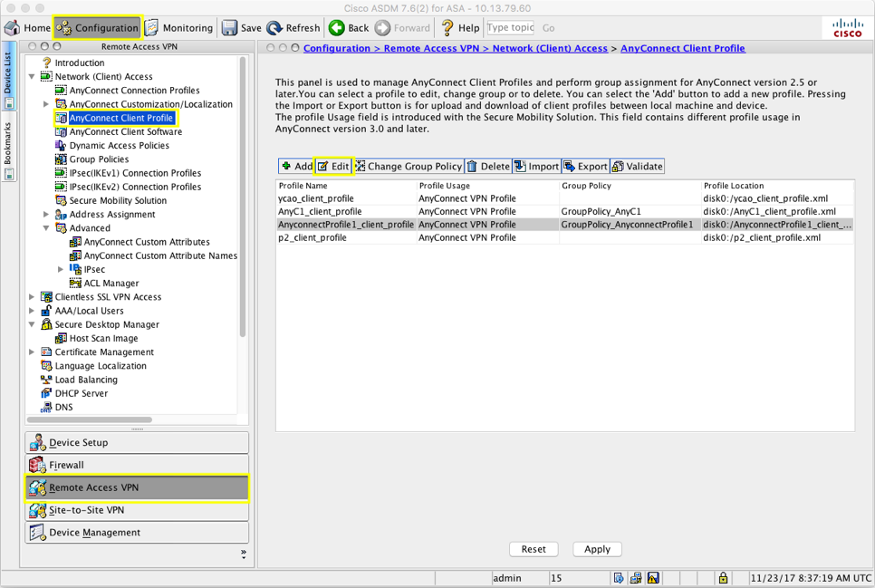The height and width of the screenshot is (588, 875).
Task: Click the navigation tree horizontal scrollbar
Action: point(91,420)
